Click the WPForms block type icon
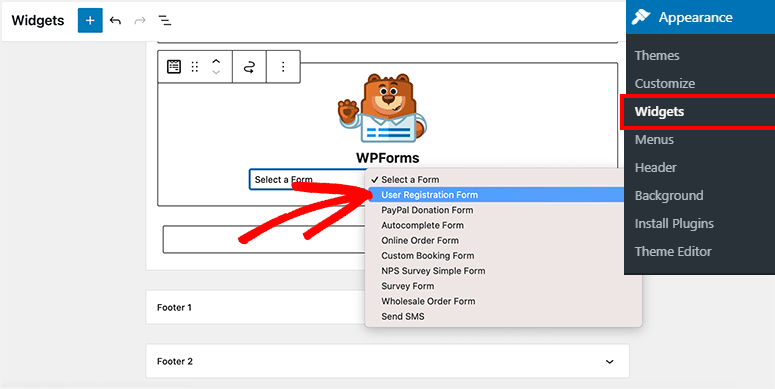This screenshot has width=775, height=389. pos(174,66)
